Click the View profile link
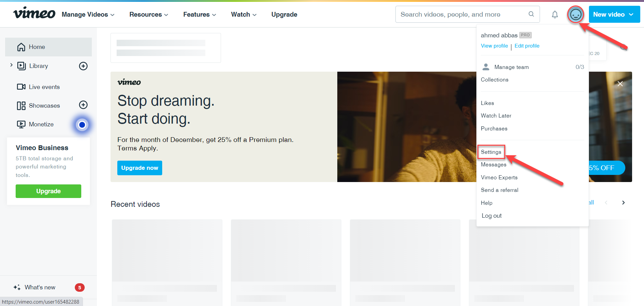Screen dimensions: 644x306 point(494,46)
